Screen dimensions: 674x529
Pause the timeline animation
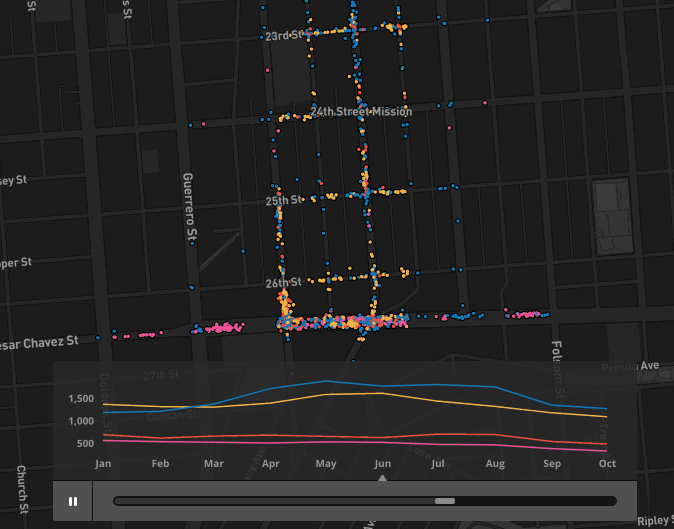point(73,501)
